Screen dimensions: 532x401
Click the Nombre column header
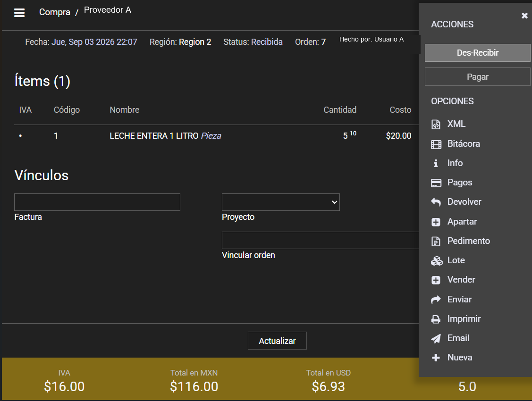point(125,110)
